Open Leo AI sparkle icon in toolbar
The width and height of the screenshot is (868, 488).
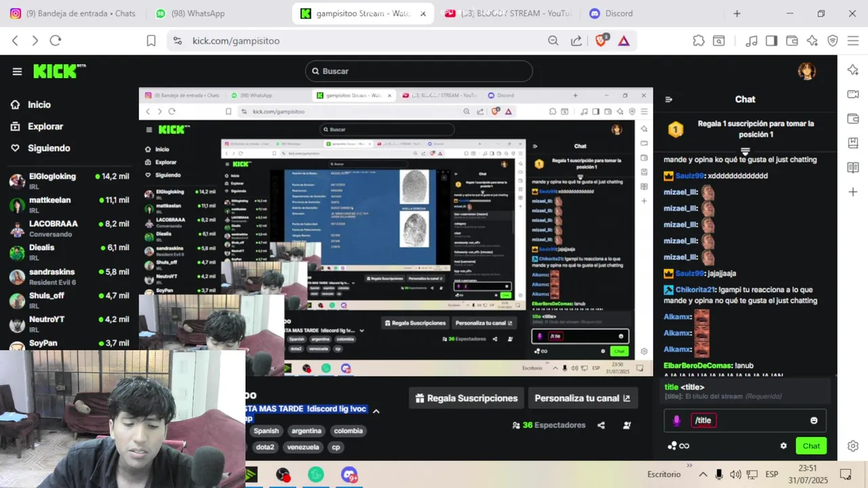pyautogui.click(x=812, y=41)
